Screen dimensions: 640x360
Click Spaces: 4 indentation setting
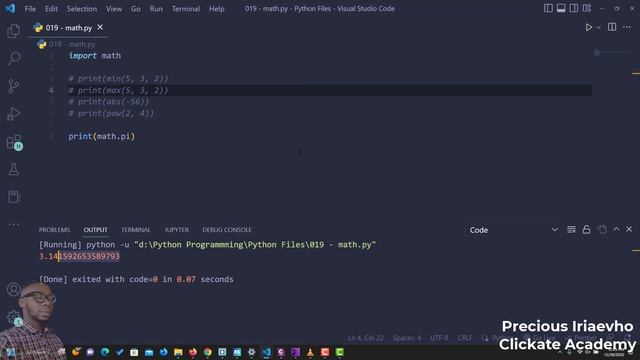tap(407, 338)
